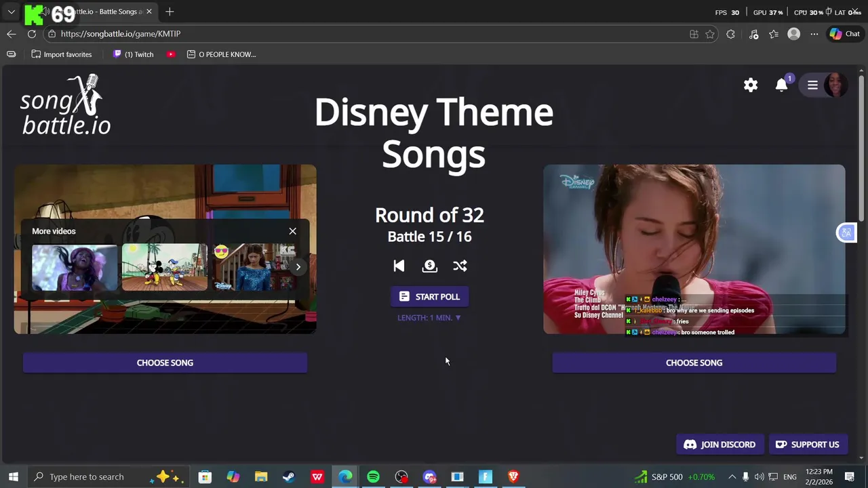Open the Mickey and Donald video thumbnail
Screen dimensions: 868x488
coord(165,267)
